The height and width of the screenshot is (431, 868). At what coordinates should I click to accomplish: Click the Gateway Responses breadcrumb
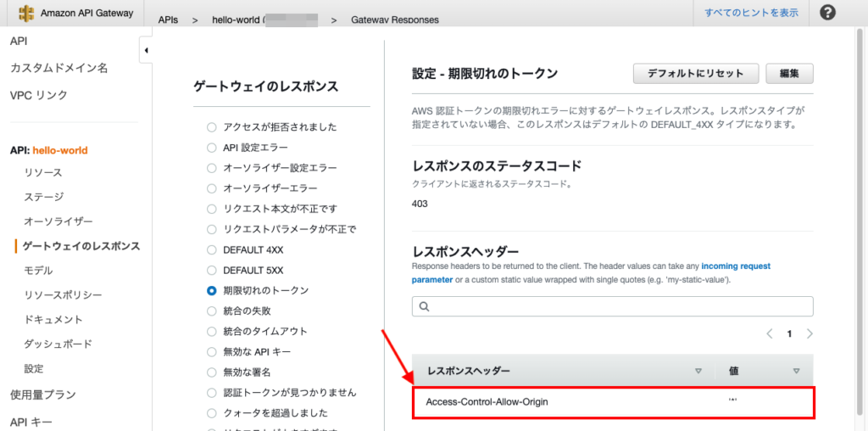pos(395,20)
